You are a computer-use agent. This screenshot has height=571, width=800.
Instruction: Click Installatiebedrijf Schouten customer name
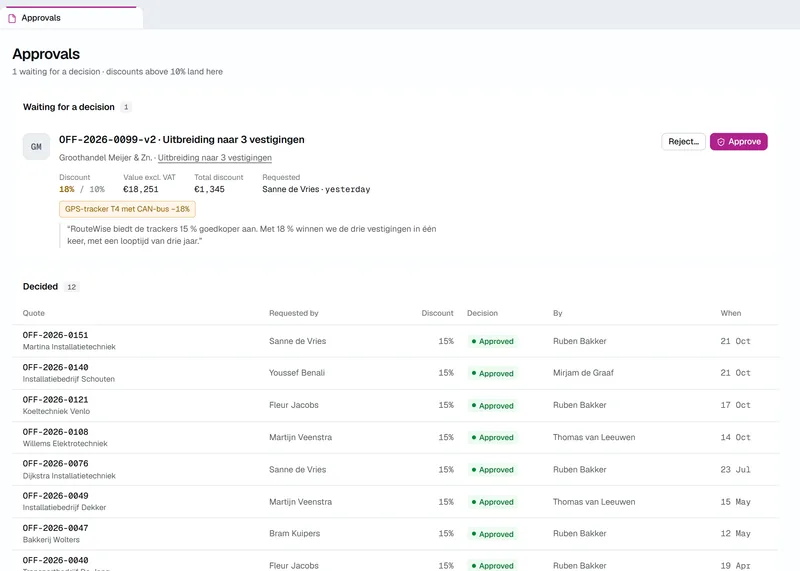[68, 379]
